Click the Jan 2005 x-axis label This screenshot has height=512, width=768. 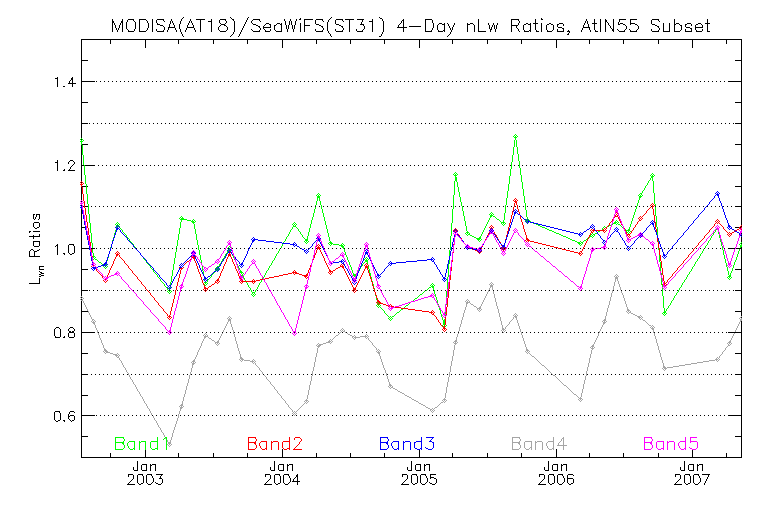419,473
